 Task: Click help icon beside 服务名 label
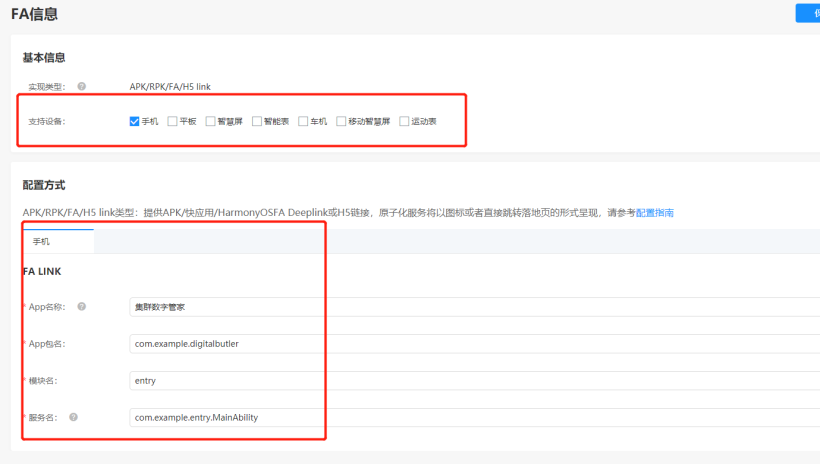tap(74, 417)
